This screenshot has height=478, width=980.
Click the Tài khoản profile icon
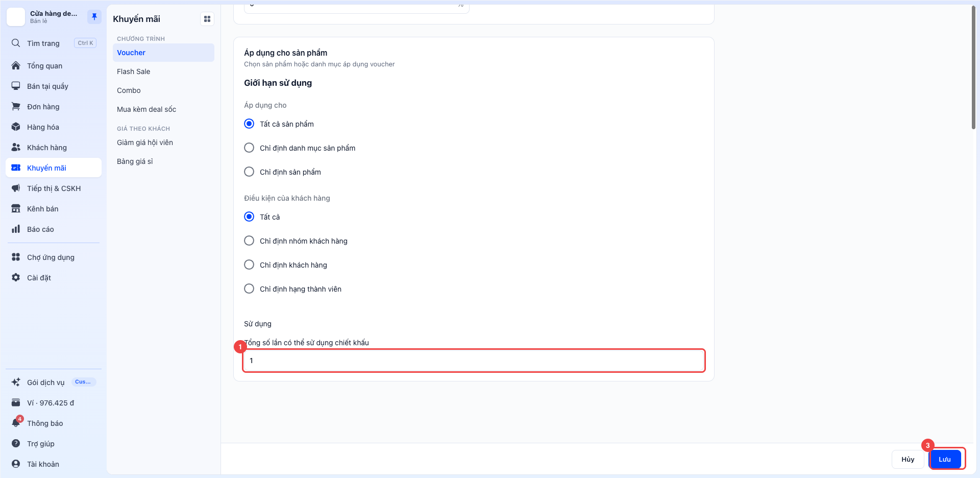click(x=16, y=464)
